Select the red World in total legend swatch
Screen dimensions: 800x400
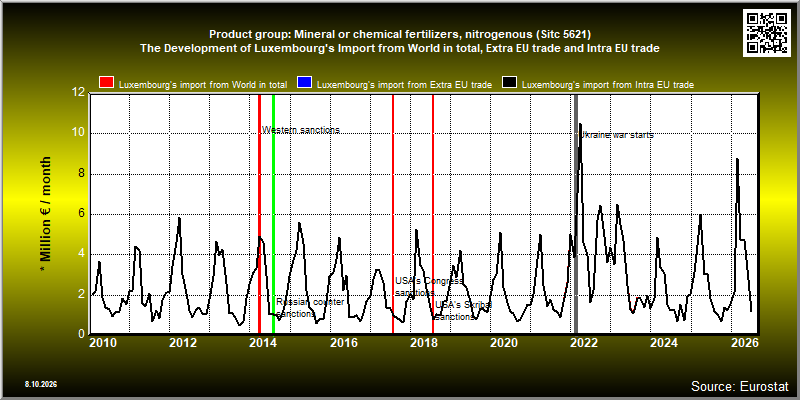(107, 83)
